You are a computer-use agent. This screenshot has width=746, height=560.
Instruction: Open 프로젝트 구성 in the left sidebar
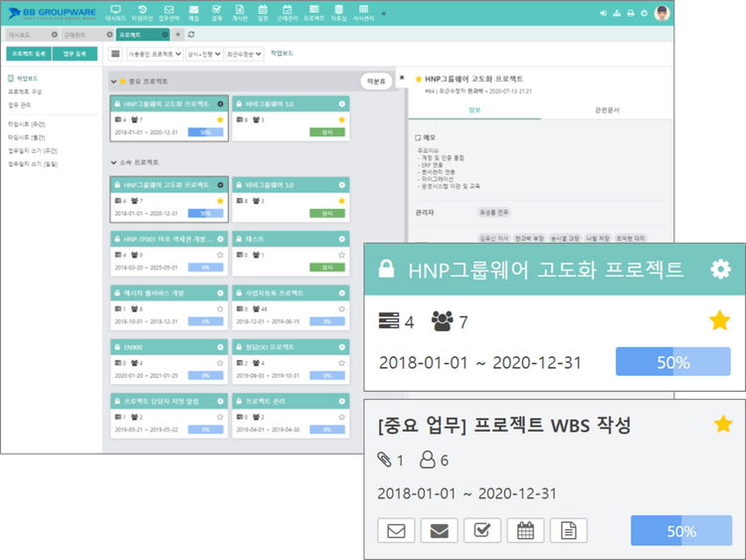[25, 92]
